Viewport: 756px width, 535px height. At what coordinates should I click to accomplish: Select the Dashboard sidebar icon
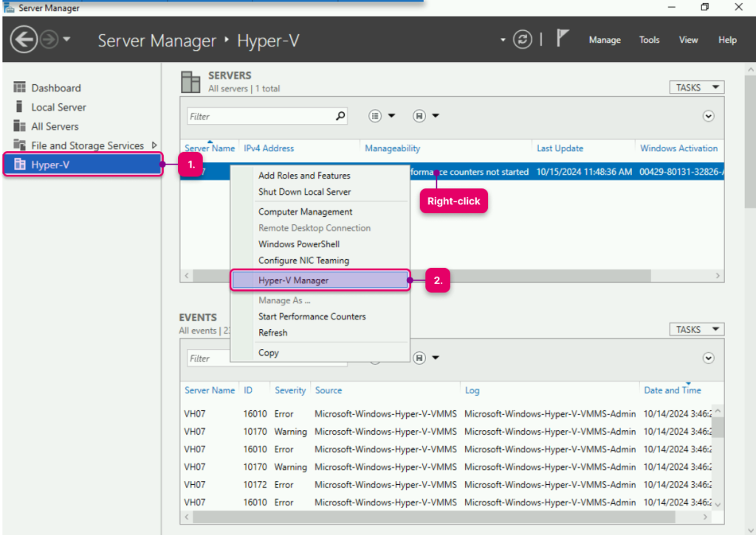click(x=19, y=88)
